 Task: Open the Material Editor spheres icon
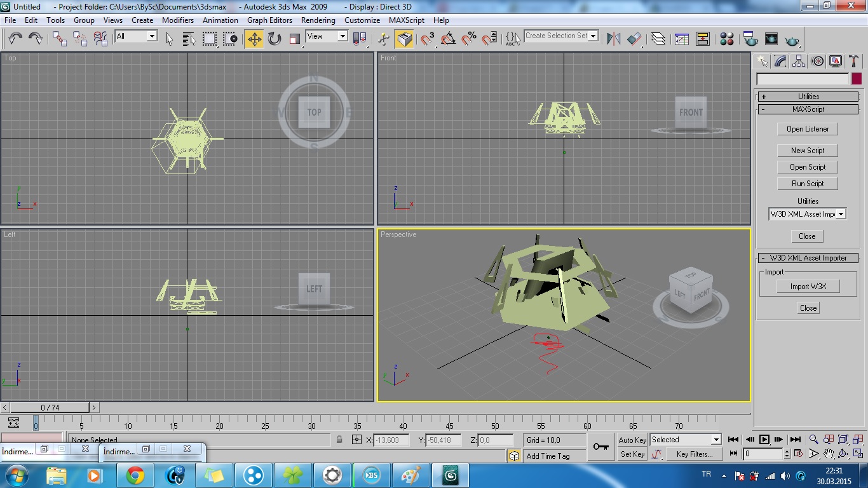tap(727, 39)
